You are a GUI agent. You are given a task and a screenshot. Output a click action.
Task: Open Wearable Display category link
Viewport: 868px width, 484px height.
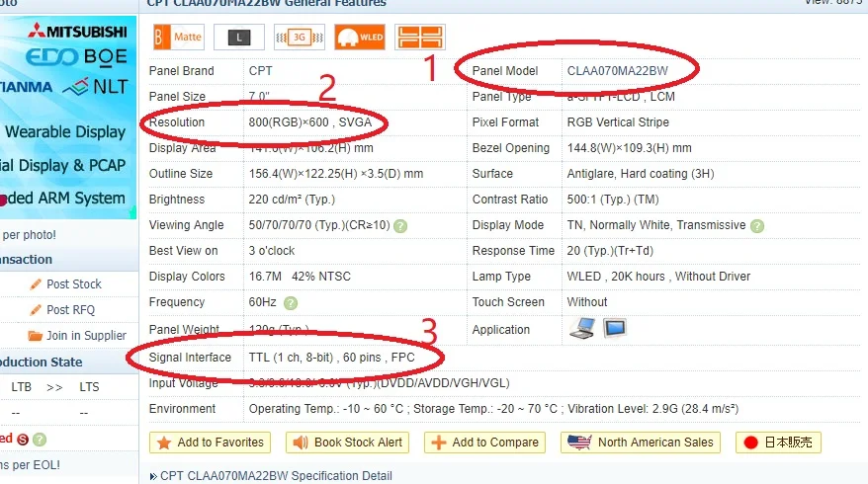tap(65, 131)
